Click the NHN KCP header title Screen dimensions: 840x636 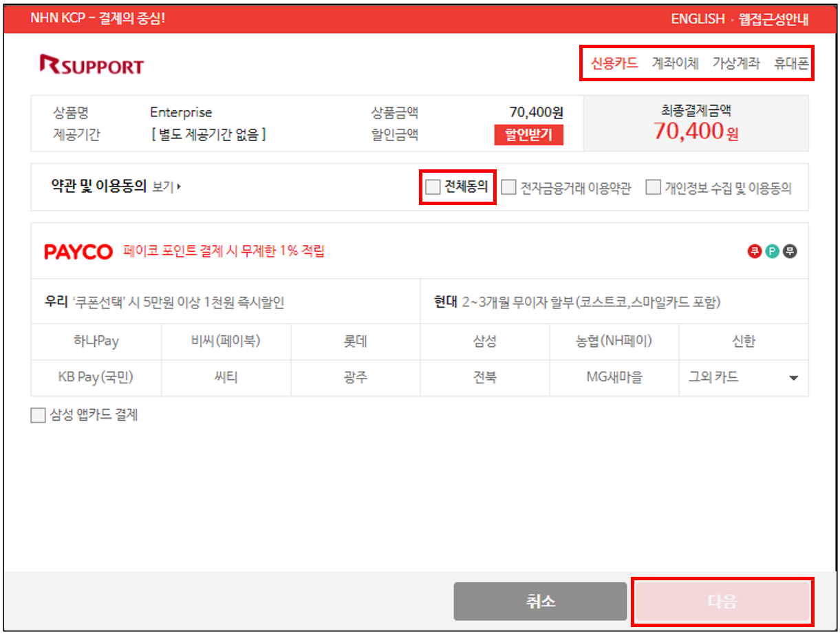pyautogui.click(x=98, y=18)
